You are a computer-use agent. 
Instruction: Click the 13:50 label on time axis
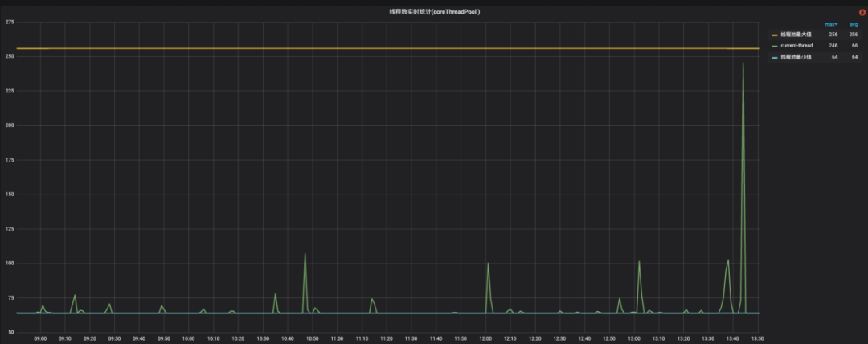coord(758,338)
